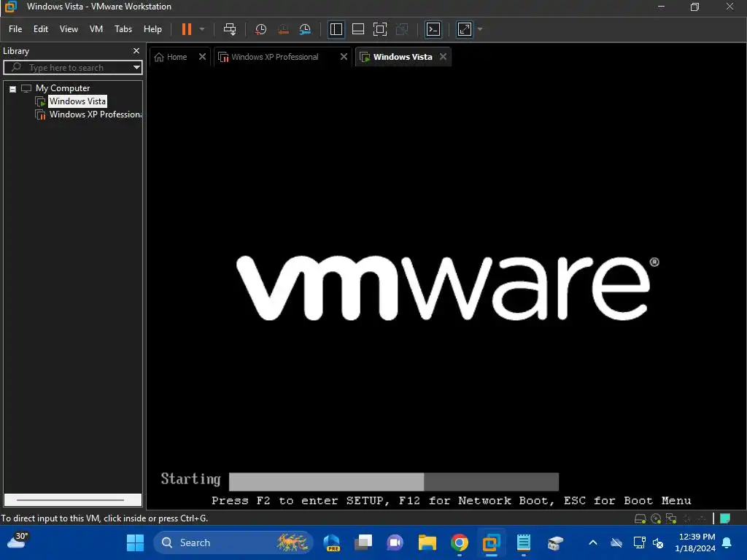Take a snapshot of this virtual machine
Image resolution: width=747 pixels, height=560 pixels.
coord(260,29)
